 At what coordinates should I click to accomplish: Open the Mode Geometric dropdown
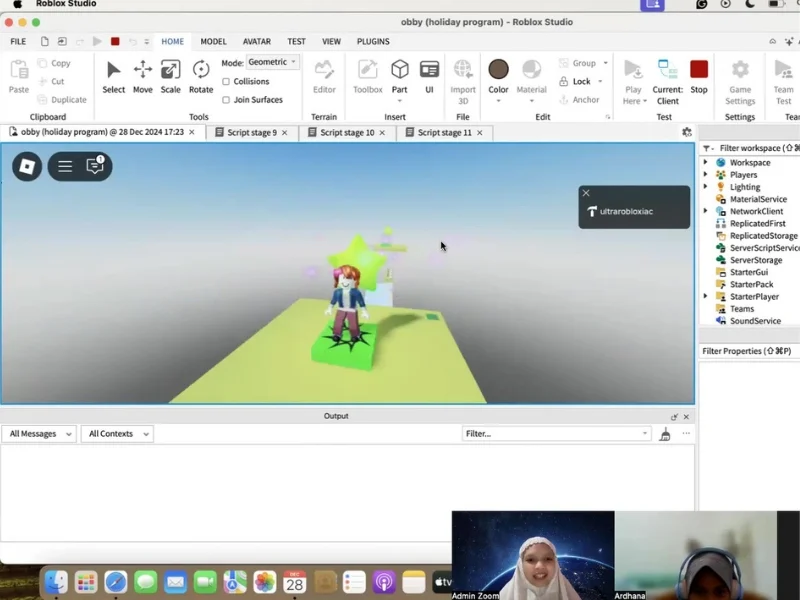point(272,62)
